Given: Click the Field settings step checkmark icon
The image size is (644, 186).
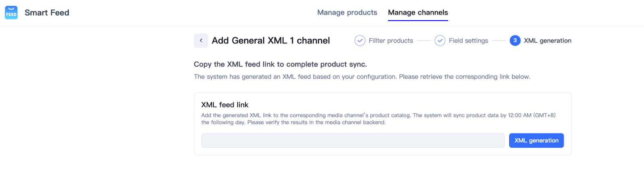Looking at the screenshot, I should [440, 41].
